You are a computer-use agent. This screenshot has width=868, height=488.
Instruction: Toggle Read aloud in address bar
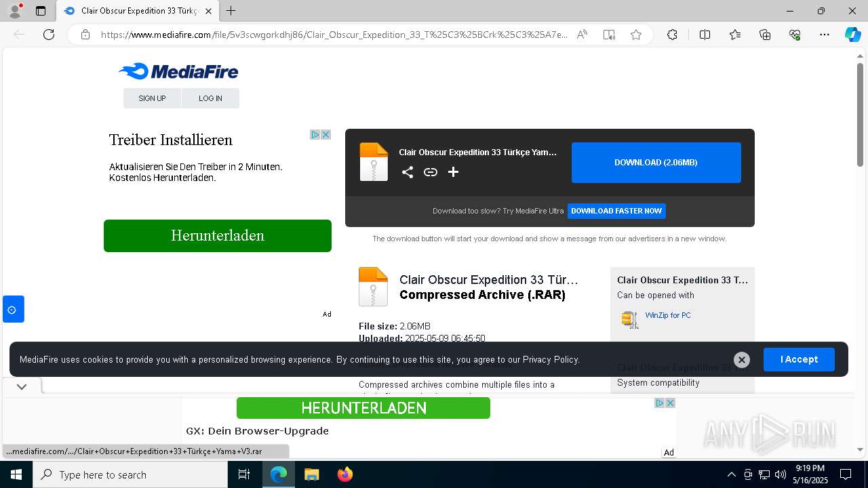pos(582,35)
